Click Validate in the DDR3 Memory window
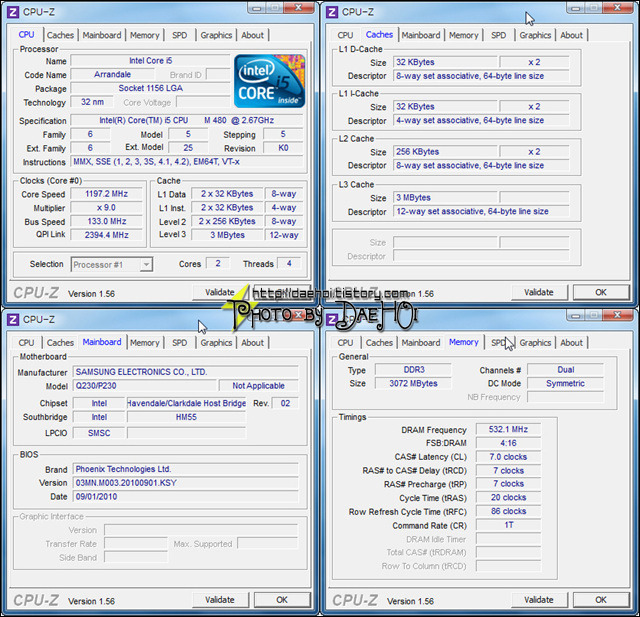640x617 pixels. [x=539, y=600]
